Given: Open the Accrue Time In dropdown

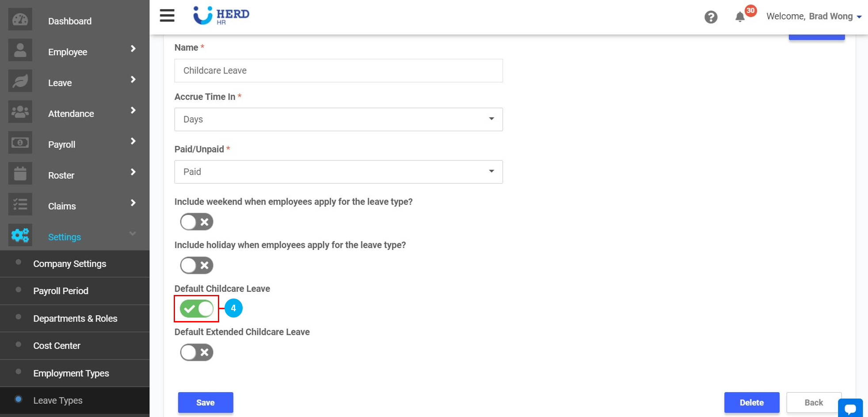Looking at the screenshot, I should pyautogui.click(x=339, y=119).
